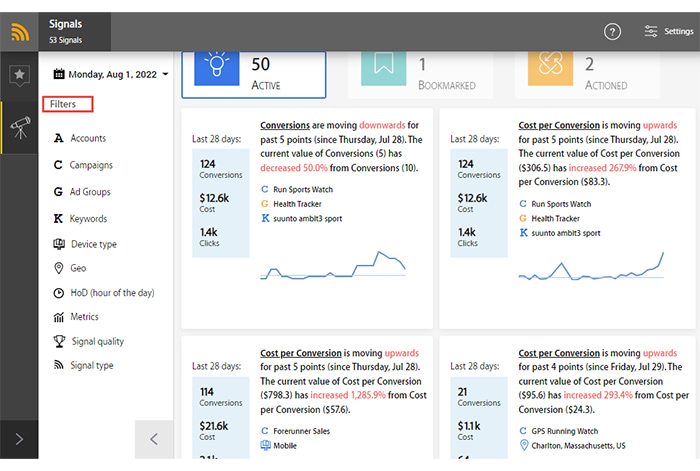Screen dimensions: 700x471
Task: Expand the left sidebar with right chevron
Action: [x=19, y=439]
